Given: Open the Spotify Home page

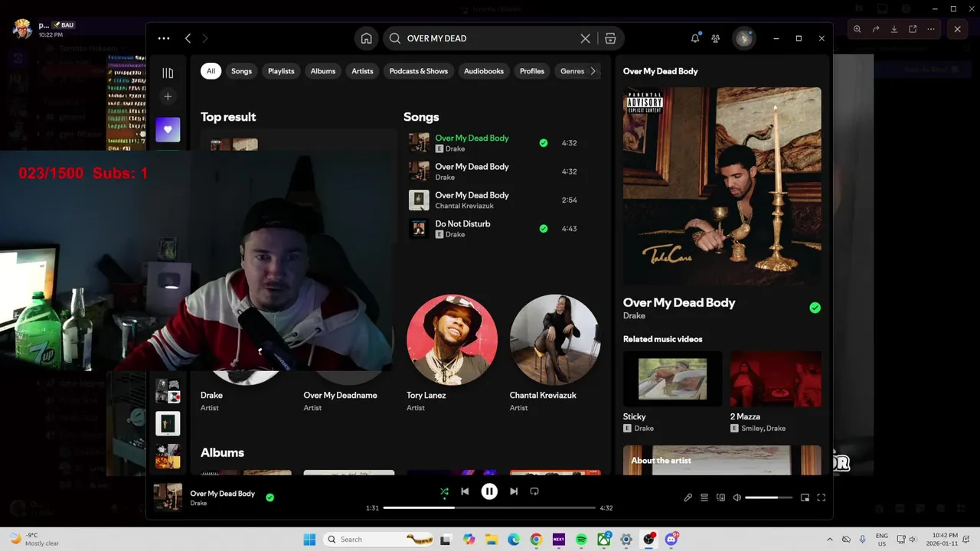Looking at the screenshot, I should (366, 38).
